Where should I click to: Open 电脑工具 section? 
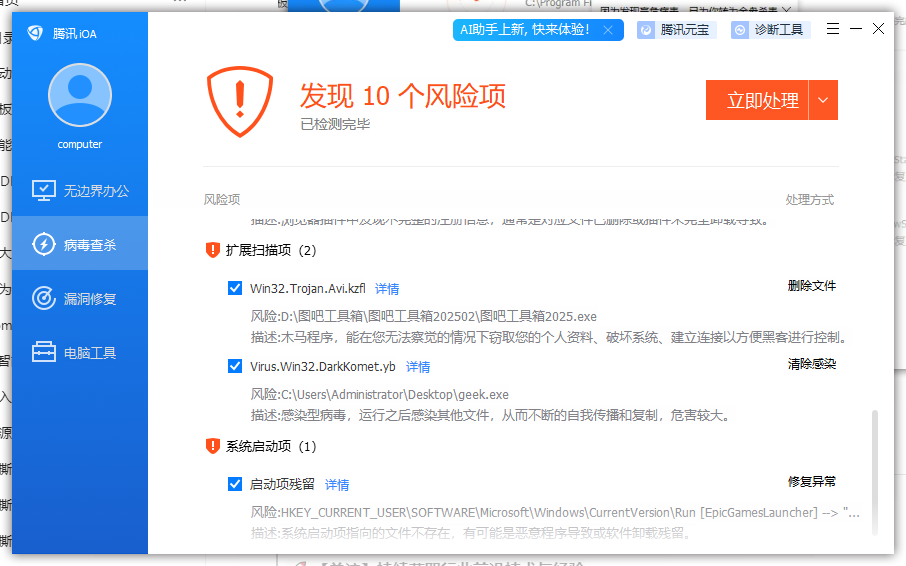[80, 352]
